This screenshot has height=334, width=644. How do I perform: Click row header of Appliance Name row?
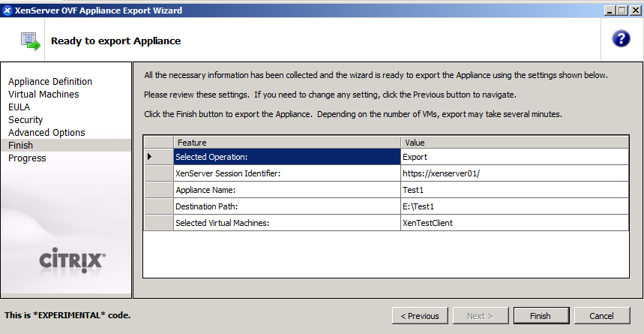158,190
